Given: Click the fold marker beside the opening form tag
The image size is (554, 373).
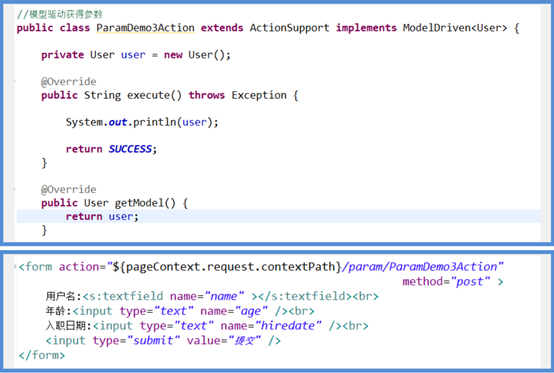Looking at the screenshot, I should (15, 266).
